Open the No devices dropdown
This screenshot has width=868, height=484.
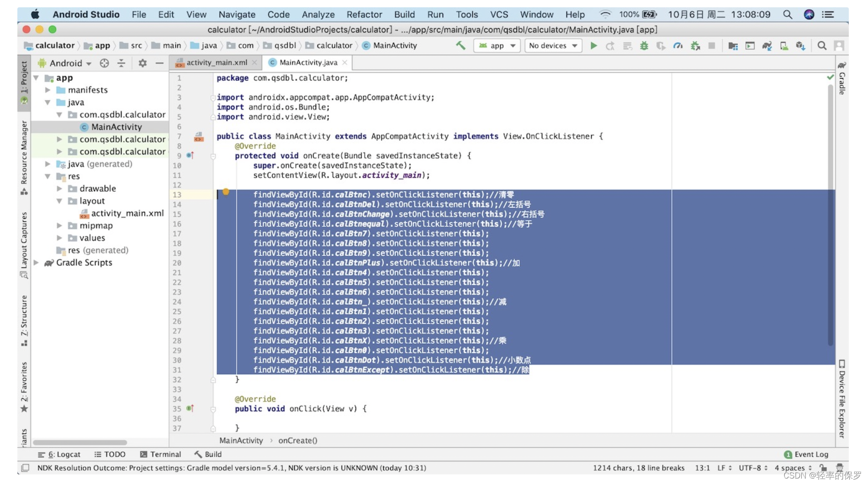(553, 46)
